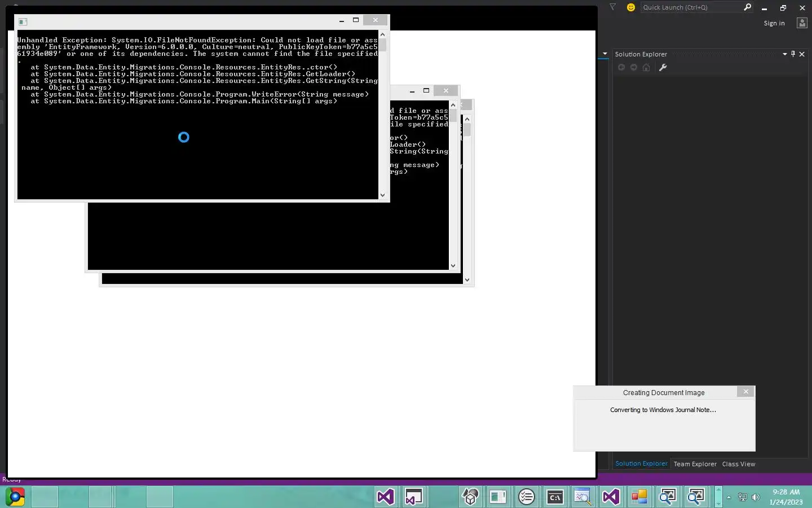This screenshot has width=812, height=508.
Task: Minimize the front console window
Action: [x=342, y=20]
